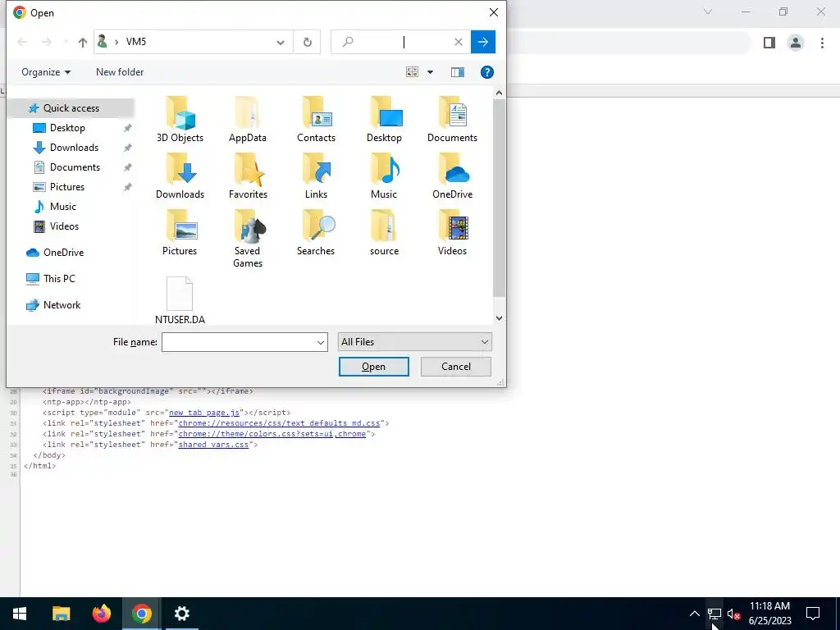Open Chrome side panel button
The width and height of the screenshot is (840, 630).
(x=769, y=43)
